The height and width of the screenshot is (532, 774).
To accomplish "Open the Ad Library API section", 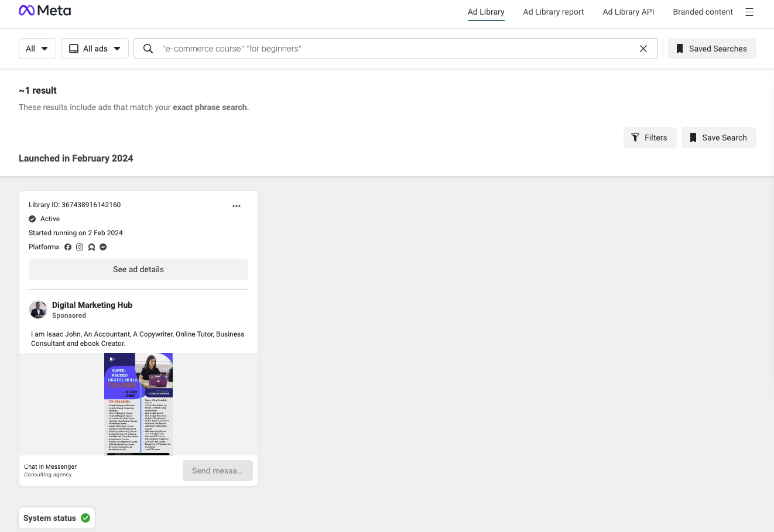I will [x=628, y=12].
